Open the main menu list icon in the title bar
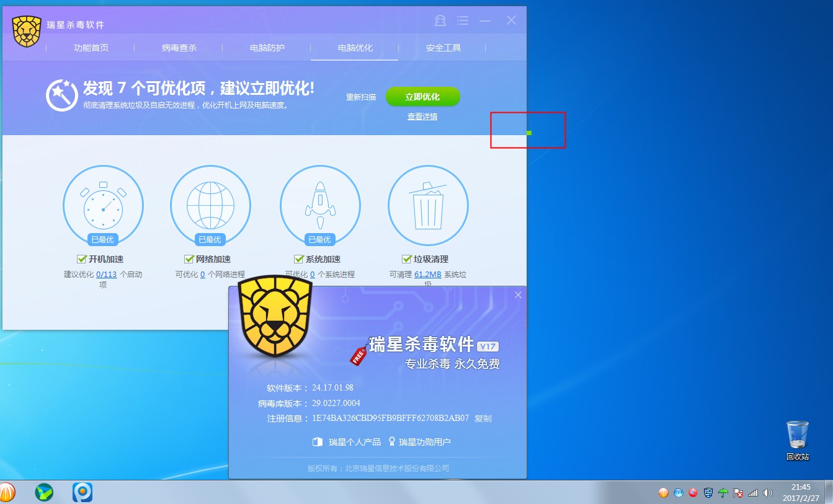 (463, 20)
